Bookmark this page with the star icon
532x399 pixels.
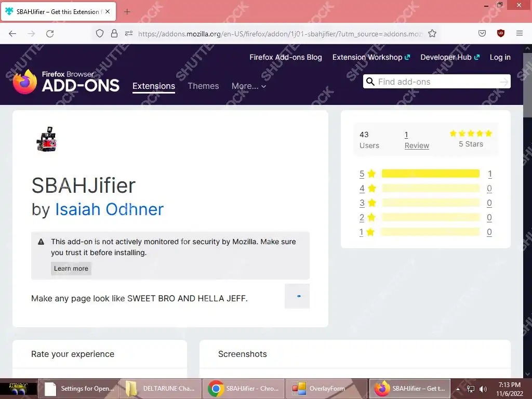coord(432,33)
